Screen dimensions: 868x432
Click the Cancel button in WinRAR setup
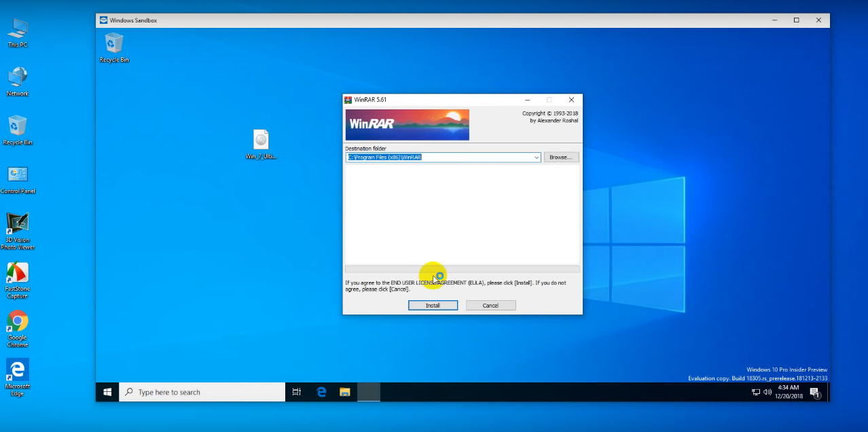[490, 306]
